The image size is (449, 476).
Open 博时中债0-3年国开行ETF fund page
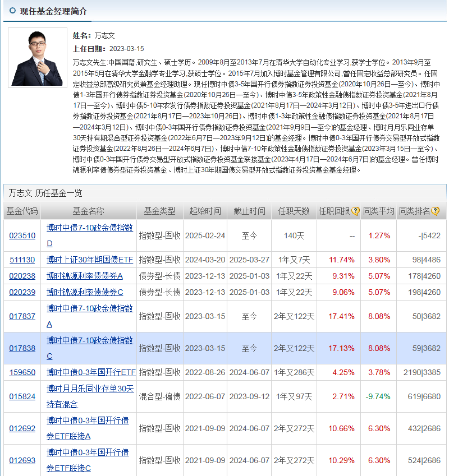pyautogui.click(x=91, y=372)
